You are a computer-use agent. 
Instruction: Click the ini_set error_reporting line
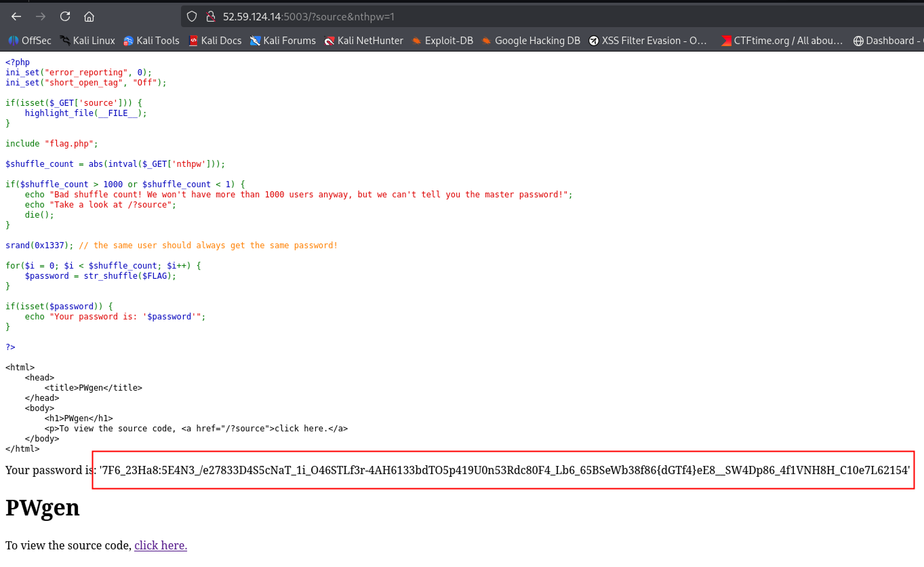pos(79,73)
